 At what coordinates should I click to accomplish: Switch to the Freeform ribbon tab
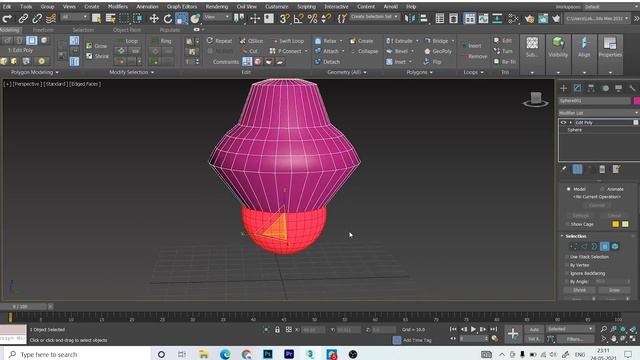(43, 30)
